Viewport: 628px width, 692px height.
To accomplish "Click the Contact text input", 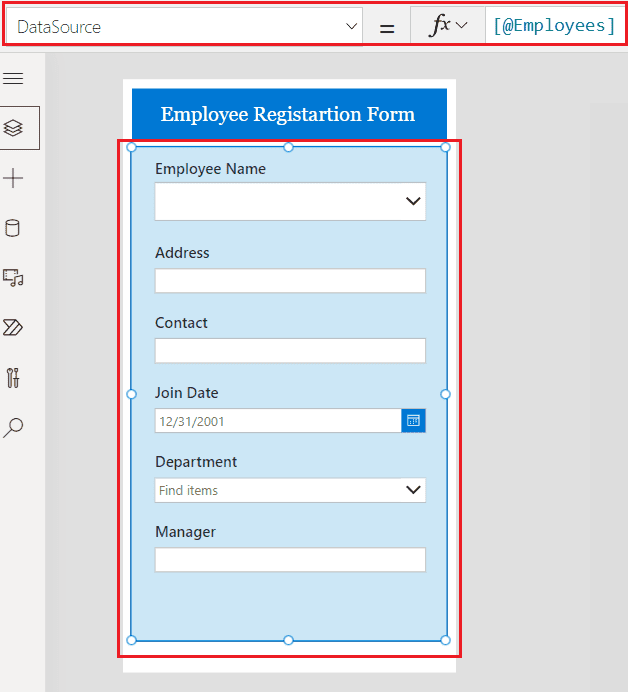I will 290,350.
